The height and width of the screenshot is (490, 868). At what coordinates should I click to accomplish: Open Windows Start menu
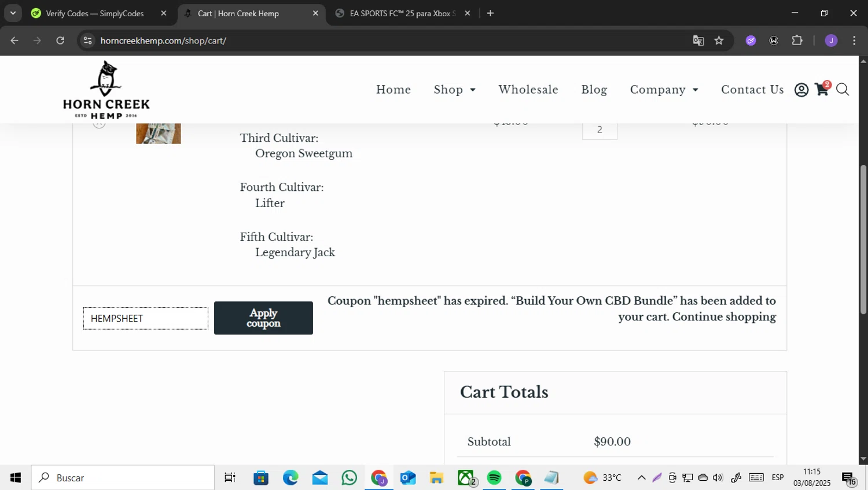pos(16,478)
